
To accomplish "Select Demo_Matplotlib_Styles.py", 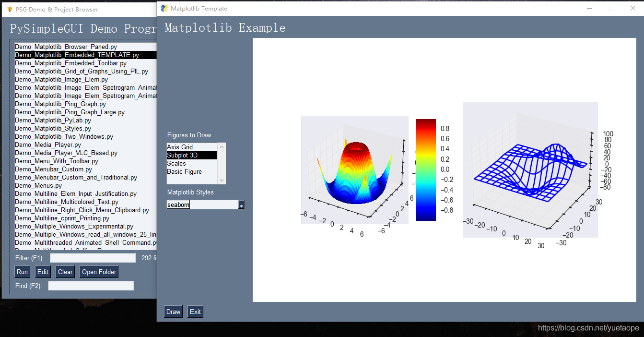I will point(85,129).
